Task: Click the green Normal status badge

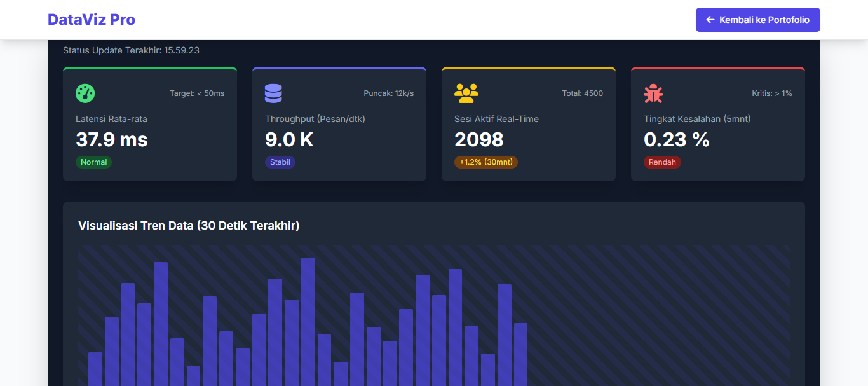Action: point(94,162)
